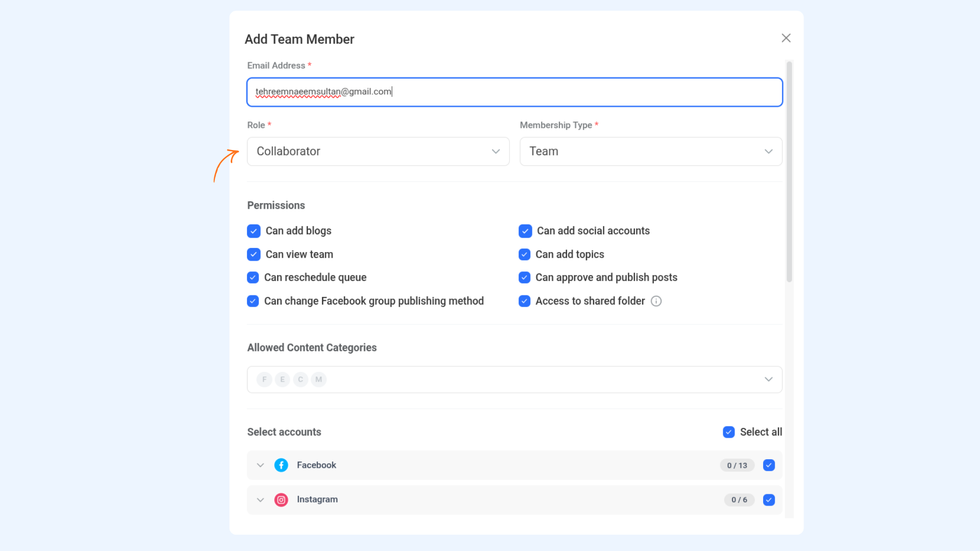The width and height of the screenshot is (980, 551).
Task: Toggle Can approve and publish posts
Action: pos(525,278)
